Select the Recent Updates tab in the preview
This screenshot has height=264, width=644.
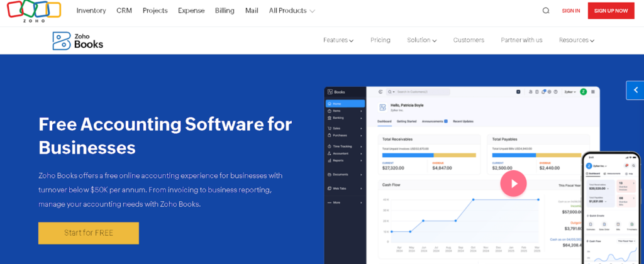pyautogui.click(x=463, y=121)
